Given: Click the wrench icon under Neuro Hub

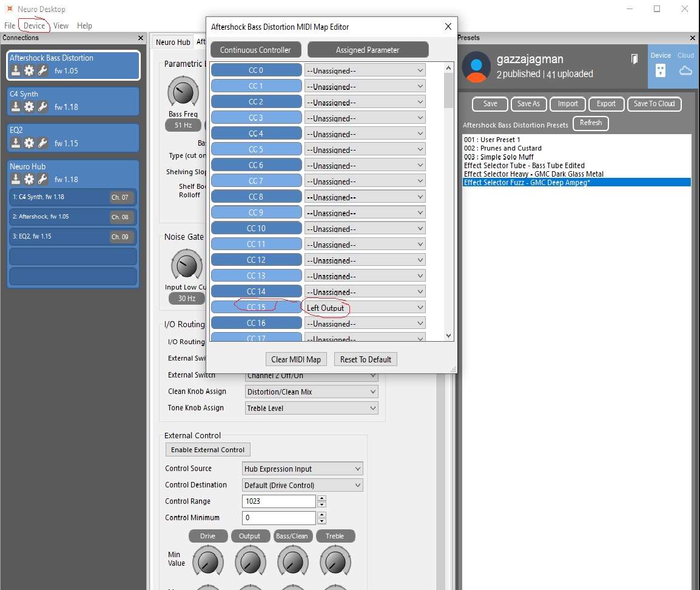Looking at the screenshot, I should 42,178.
